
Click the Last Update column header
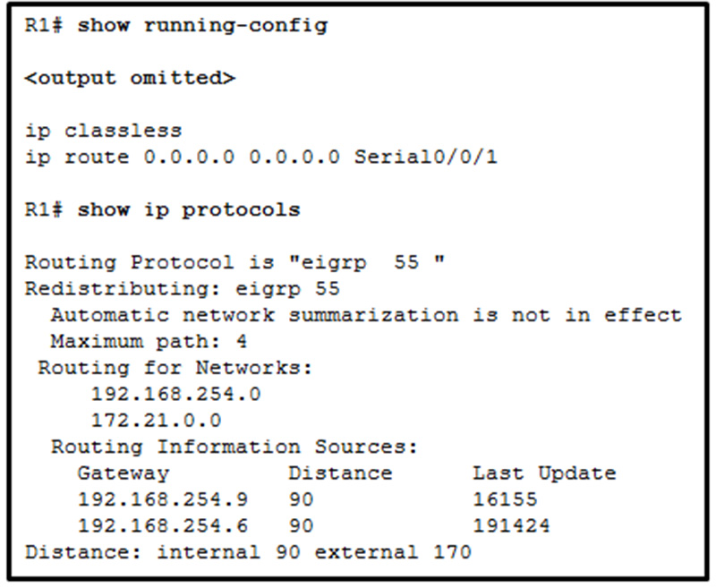click(x=544, y=473)
